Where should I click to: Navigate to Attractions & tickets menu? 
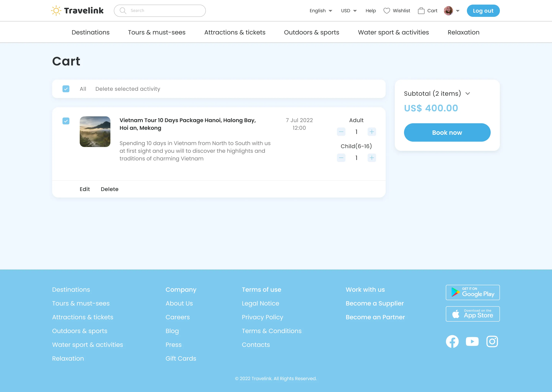tap(235, 32)
